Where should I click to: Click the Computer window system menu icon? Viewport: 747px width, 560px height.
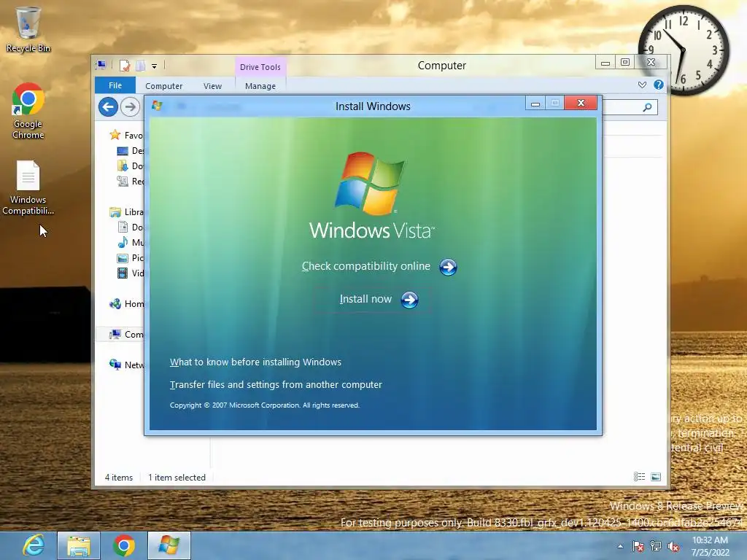pos(101,65)
